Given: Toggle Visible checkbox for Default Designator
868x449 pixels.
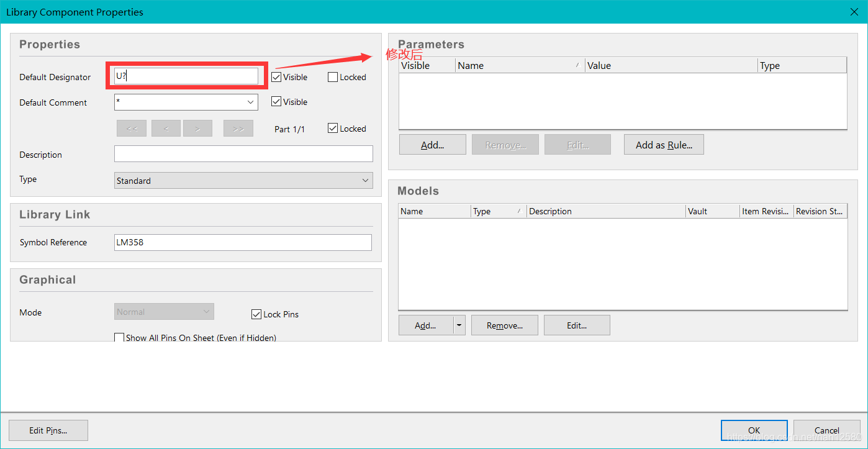Looking at the screenshot, I should pyautogui.click(x=277, y=78).
